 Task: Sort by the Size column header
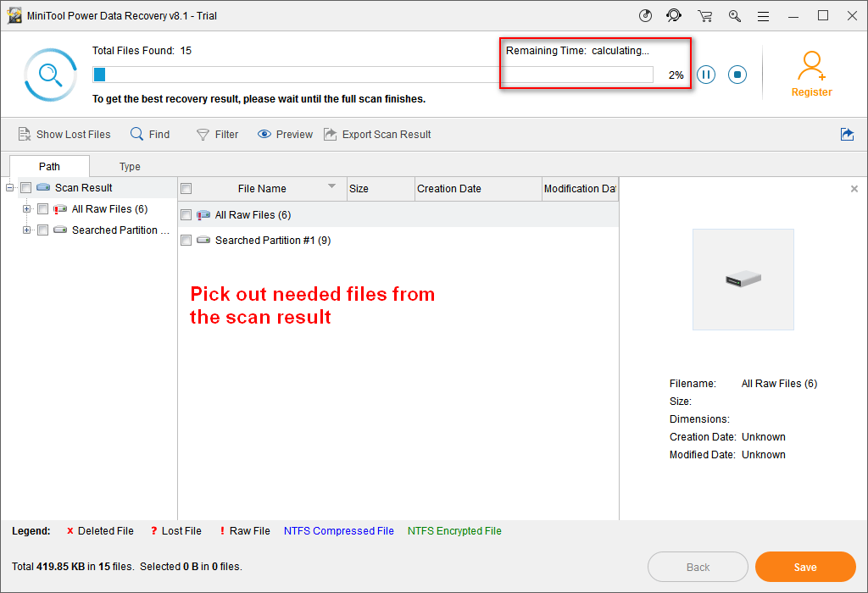(381, 189)
